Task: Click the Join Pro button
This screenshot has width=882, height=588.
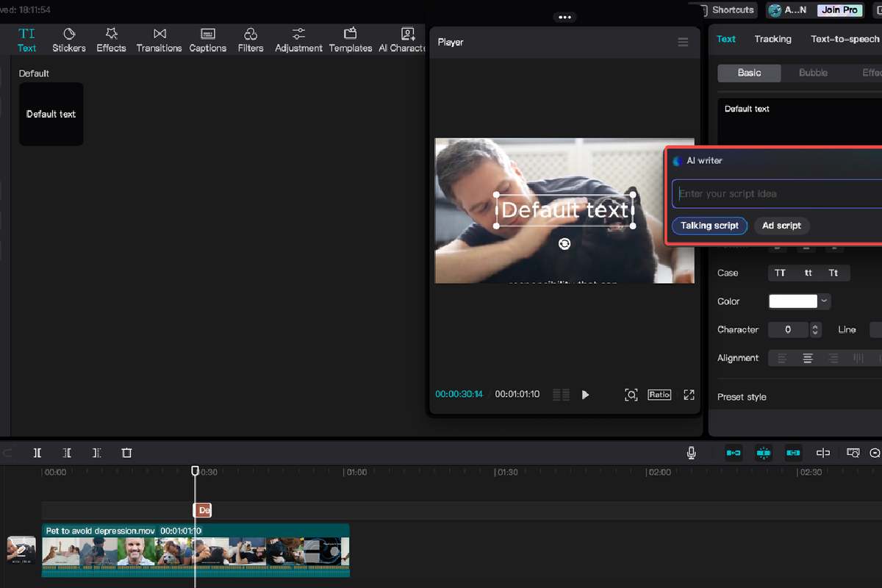Action: (x=839, y=10)
